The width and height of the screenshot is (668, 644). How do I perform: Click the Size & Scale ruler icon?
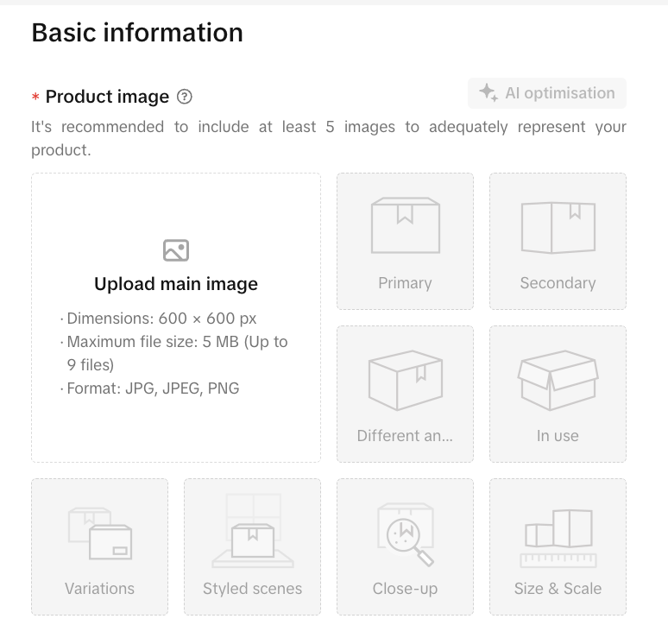coord(558,537)
